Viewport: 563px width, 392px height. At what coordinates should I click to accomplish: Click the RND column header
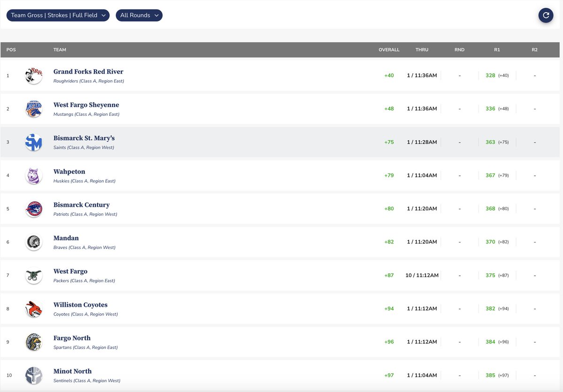[459, 50]
